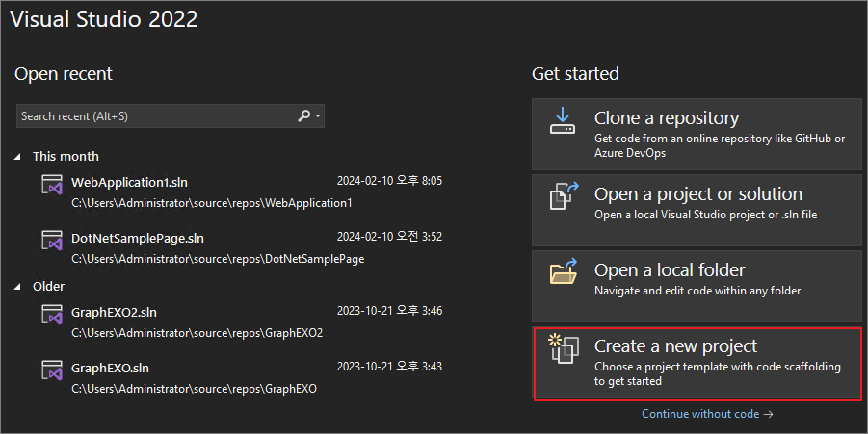Collapse the Older group
Image resolution: width=868 pixels, height=434 pixels.
coord(17,287)
